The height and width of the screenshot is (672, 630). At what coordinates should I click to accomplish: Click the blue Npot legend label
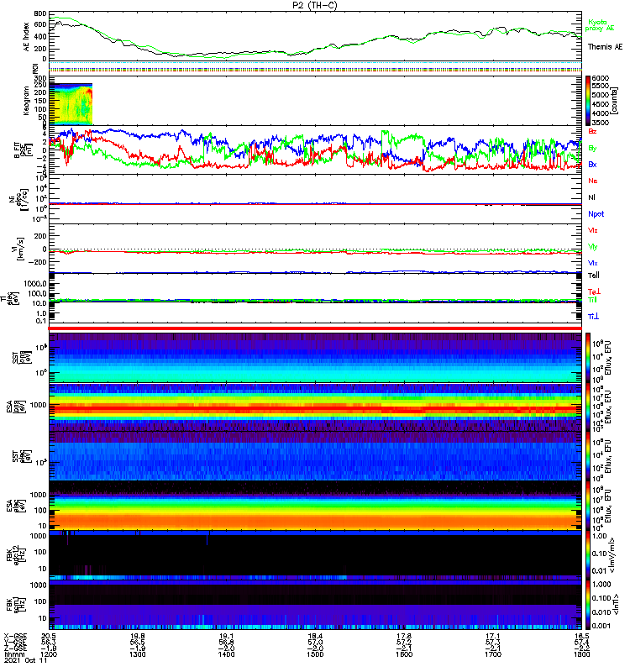(596, 214)
